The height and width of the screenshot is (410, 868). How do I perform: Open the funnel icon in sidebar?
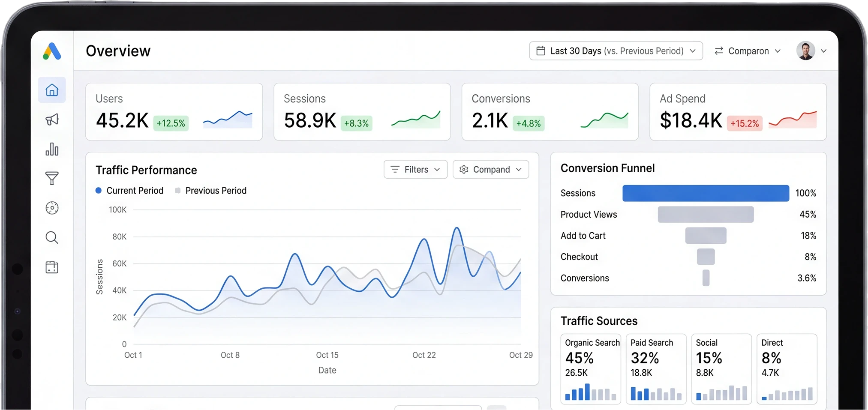52,178
